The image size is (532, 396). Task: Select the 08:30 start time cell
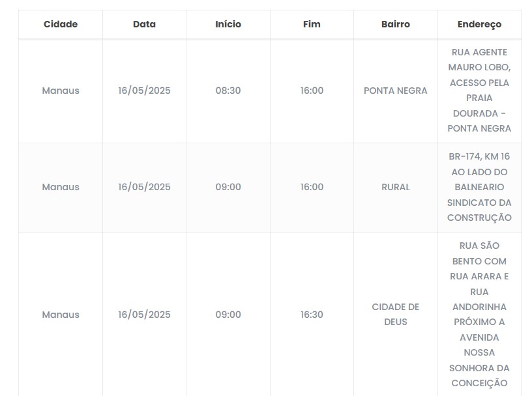pos(228,91)
